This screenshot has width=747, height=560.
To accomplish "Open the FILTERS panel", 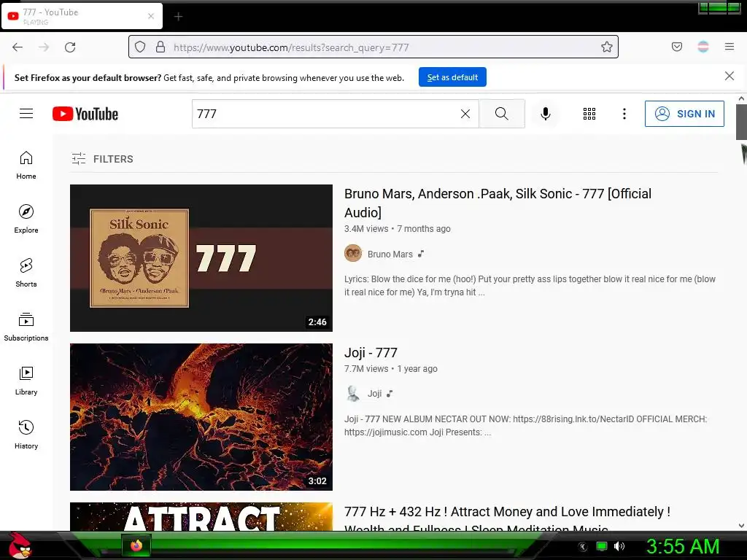I will (x=102, y=158).
